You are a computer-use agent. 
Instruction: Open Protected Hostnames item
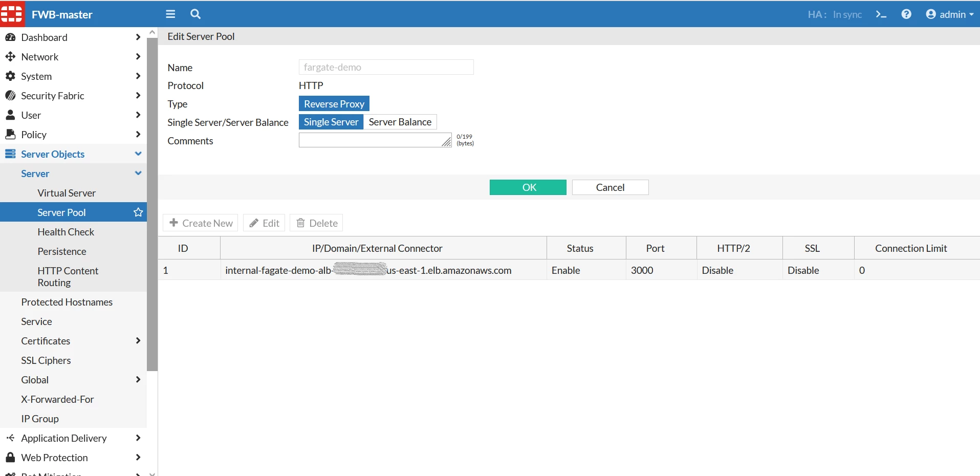67,302
